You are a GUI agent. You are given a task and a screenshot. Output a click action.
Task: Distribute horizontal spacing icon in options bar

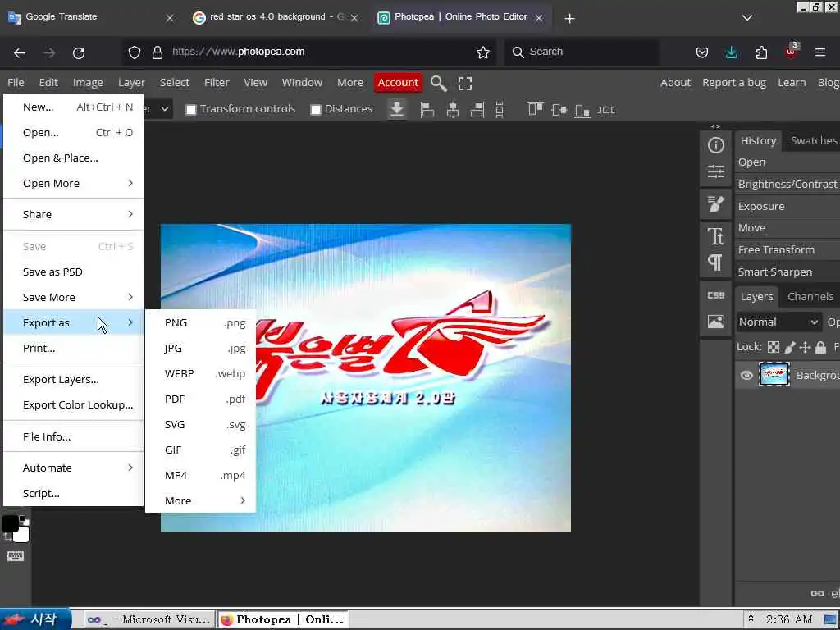606,110
